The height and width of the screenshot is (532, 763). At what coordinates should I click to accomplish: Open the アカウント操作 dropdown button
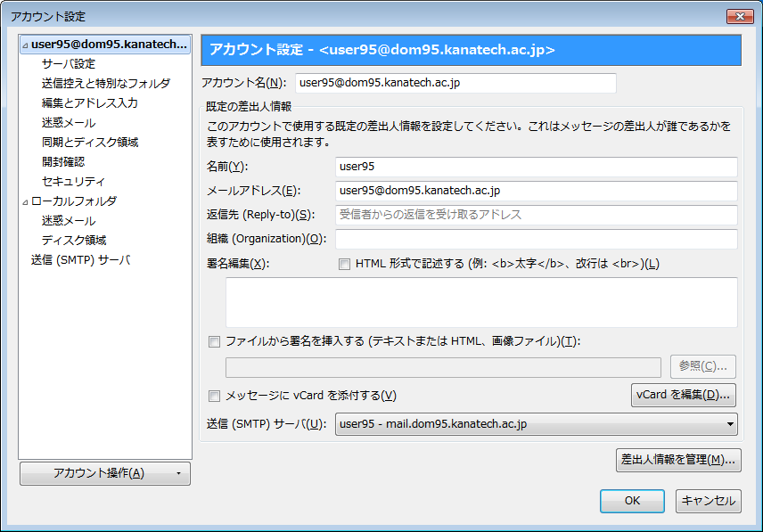click(x=105, y=473)
